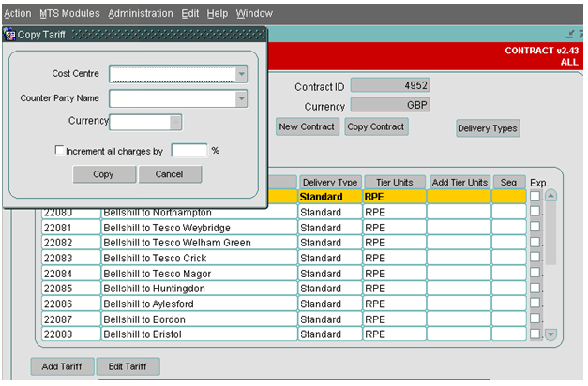Tick Exp. checkbox for Bellshill to Aylesford
The width and height of the screenshot is (588, 386).
(535, 303)
